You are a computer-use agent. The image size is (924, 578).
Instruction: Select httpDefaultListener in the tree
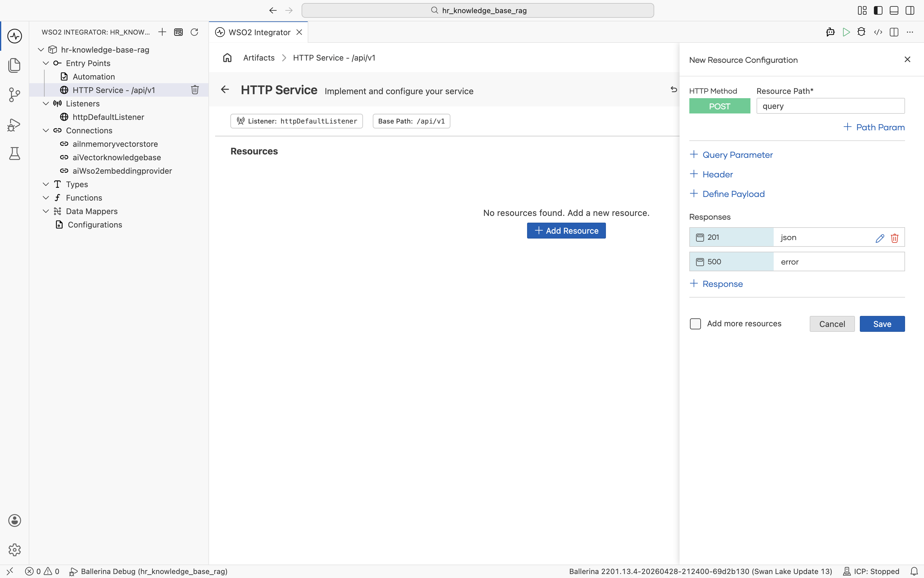[108, 117]
